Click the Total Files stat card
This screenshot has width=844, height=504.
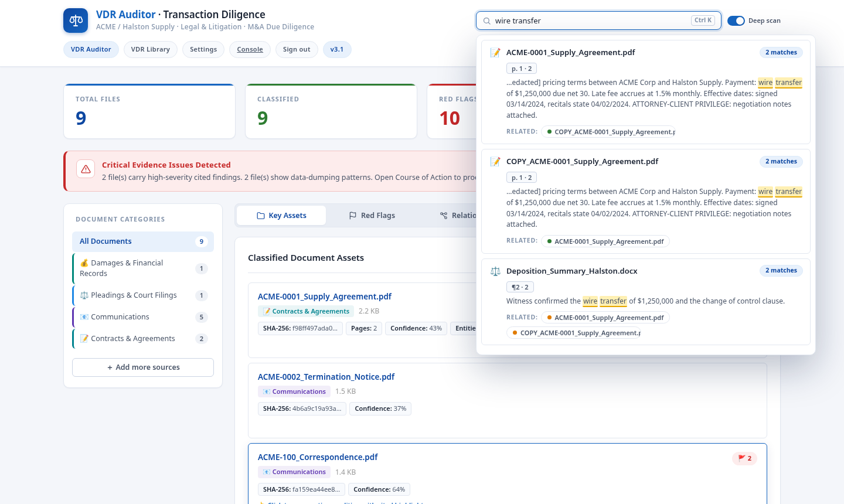click(x=149, y=111)
